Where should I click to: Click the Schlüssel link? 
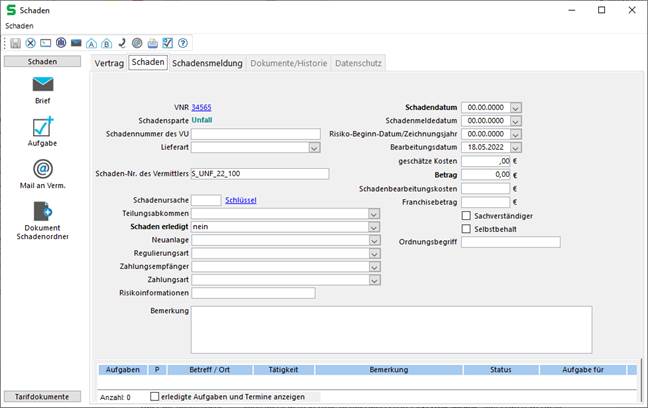click(241, 200)
